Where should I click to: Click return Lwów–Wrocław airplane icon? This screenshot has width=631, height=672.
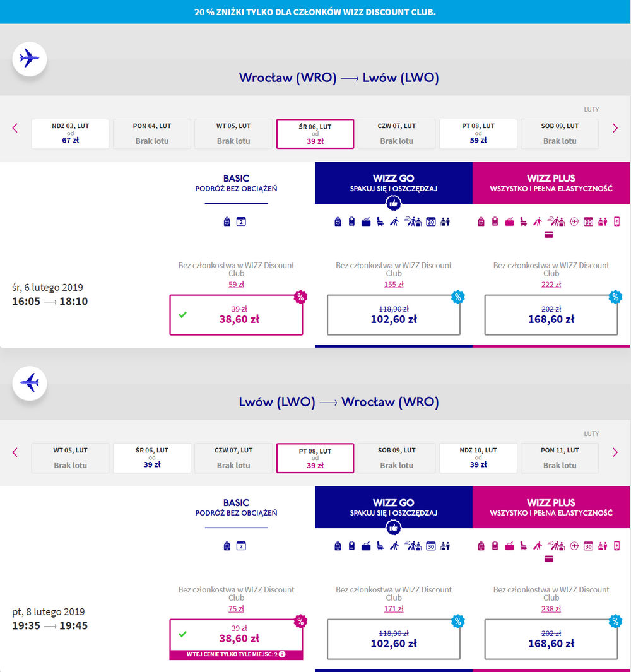click(29, 383)
